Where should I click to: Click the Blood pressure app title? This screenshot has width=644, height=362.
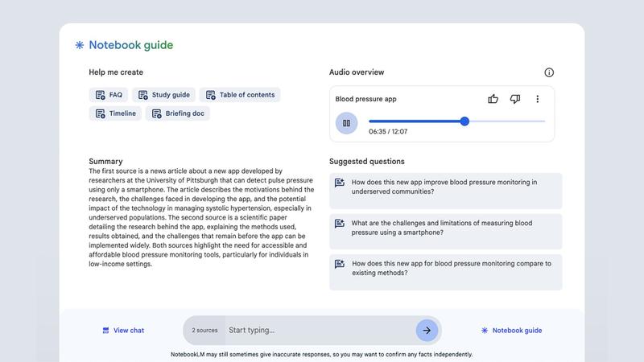(x=365, y=99)
